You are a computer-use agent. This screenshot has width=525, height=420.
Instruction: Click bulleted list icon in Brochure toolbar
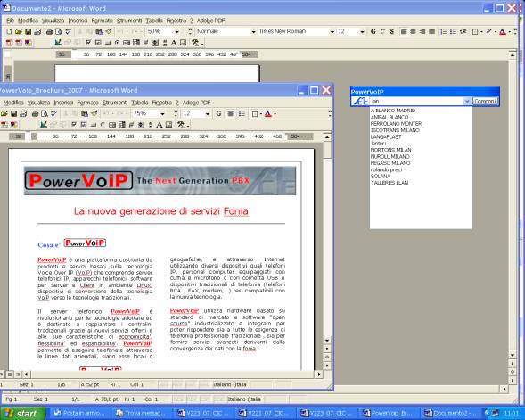242,113
